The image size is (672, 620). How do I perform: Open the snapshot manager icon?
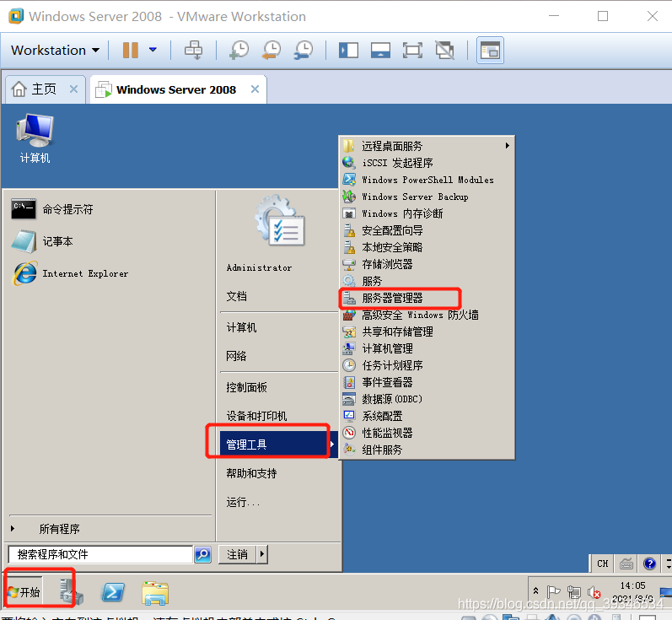click(x=304, y=50)
